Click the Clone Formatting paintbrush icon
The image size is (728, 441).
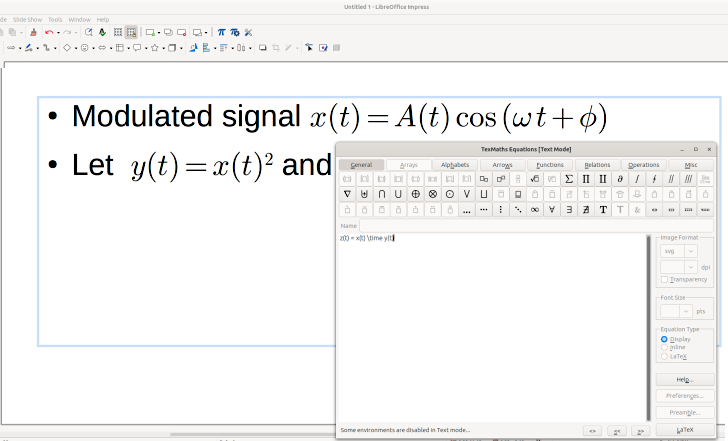(x=33, y=32)
